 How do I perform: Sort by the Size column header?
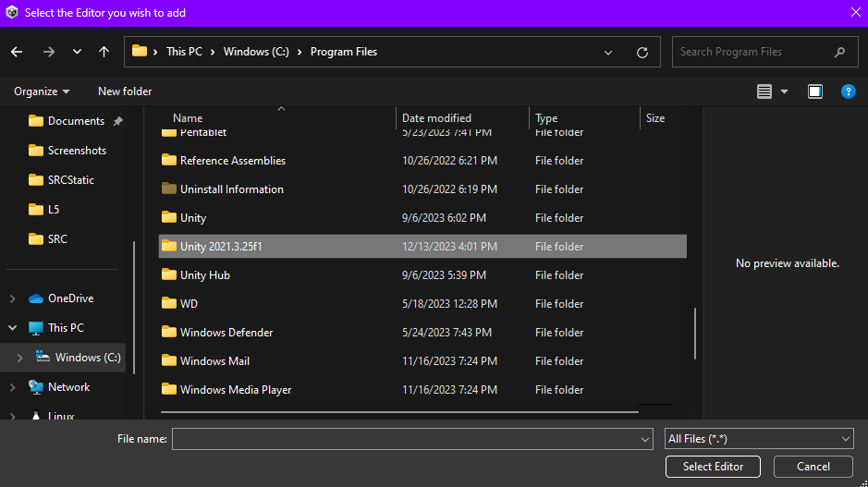pos(654,118)
